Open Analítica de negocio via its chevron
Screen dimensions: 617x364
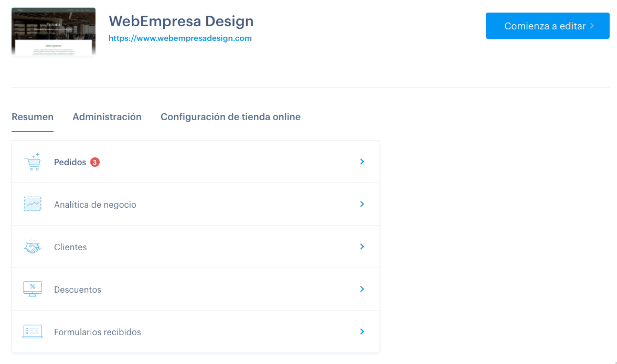tap(362, 204)
